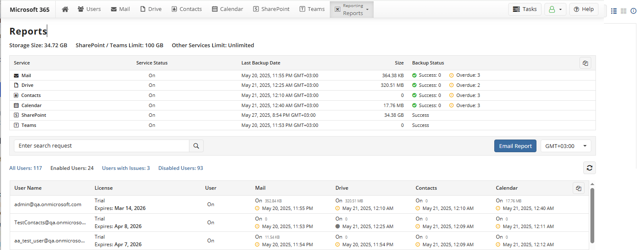Click Expires: Apr 7, 2026 license text
This screenshot has width=644, height=250.
[x=118, y=245]
